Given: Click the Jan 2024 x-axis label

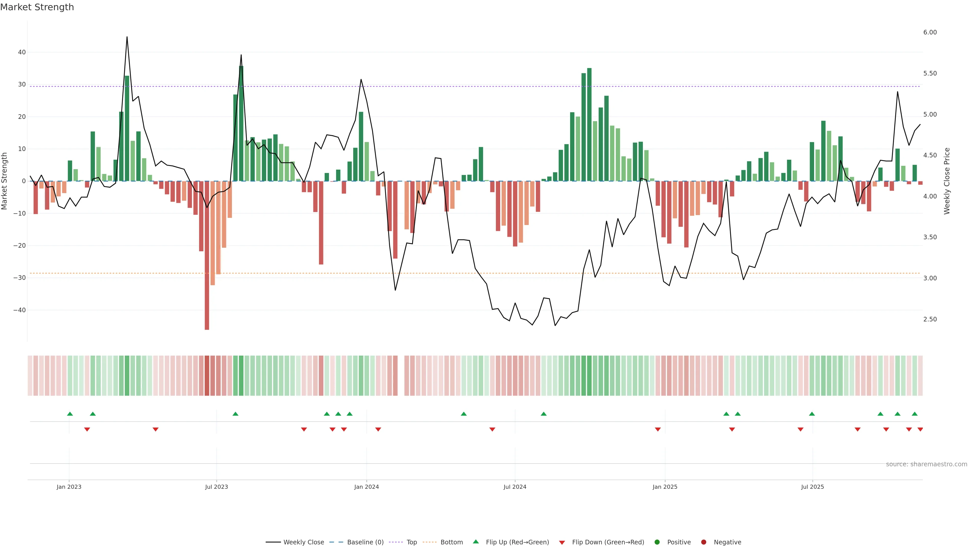Looking at the screenshot, I should click(366, 487).
